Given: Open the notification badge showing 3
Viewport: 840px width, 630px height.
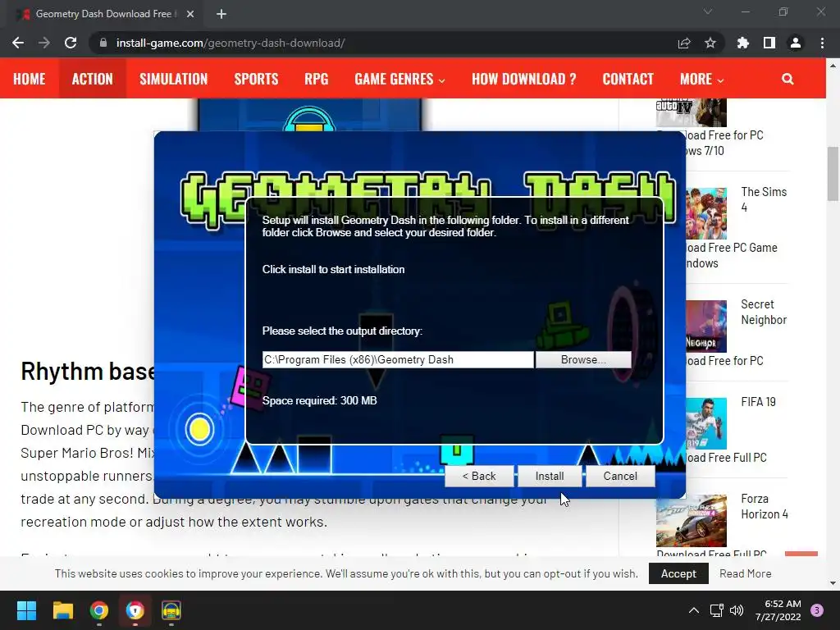Looking at the screenshot, I should [817, 610].
